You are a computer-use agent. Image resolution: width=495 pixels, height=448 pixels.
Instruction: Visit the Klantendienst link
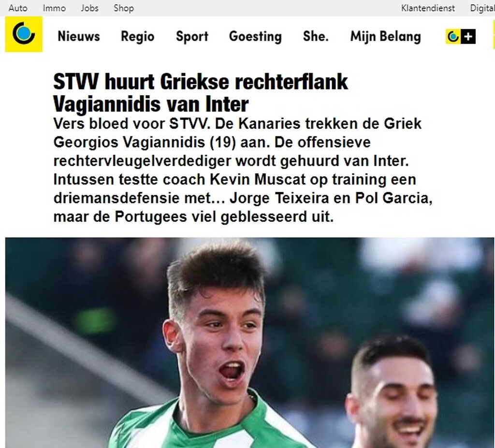coord(428,8)
